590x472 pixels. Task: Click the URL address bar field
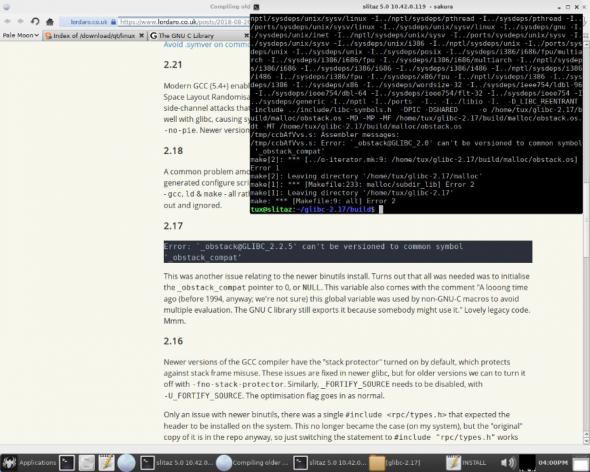pos(184,22)
